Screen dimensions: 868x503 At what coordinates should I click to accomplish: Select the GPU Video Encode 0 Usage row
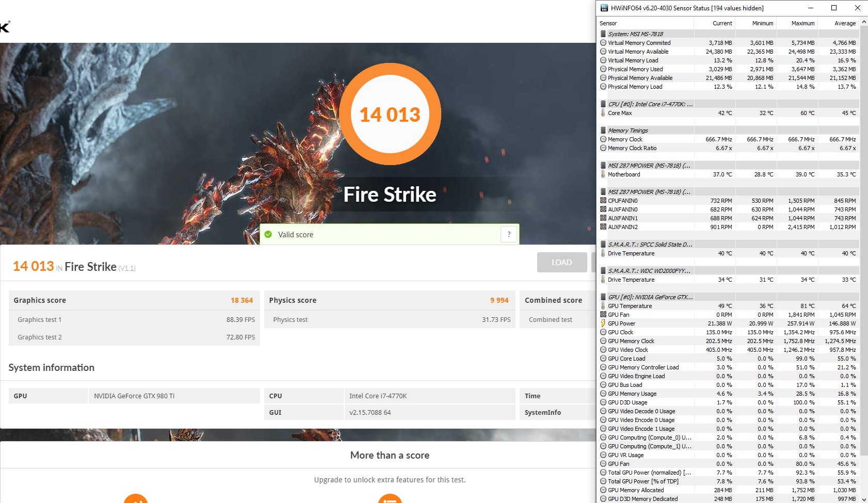coord(728,420)
